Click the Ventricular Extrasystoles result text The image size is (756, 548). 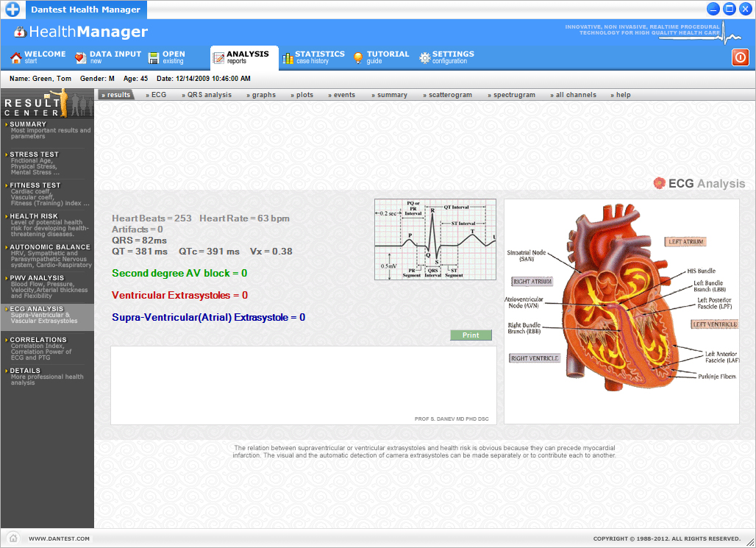[x=179, y=295]
